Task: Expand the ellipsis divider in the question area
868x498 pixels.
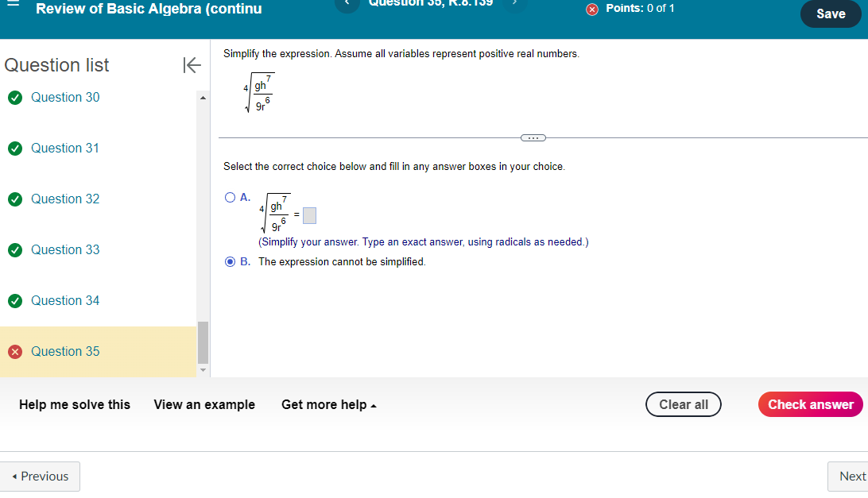Action: (533, 137)
